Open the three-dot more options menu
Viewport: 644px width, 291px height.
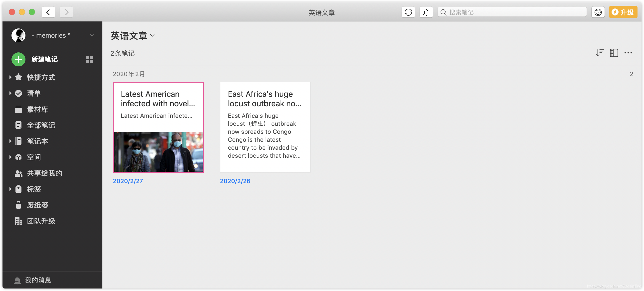coord(628,53)
